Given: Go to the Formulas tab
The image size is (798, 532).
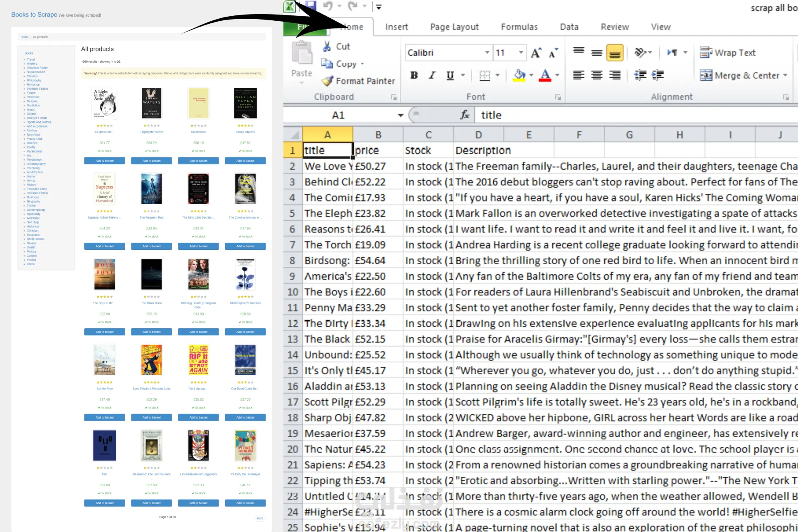Looking at the screenshot, I should [519, 27].
